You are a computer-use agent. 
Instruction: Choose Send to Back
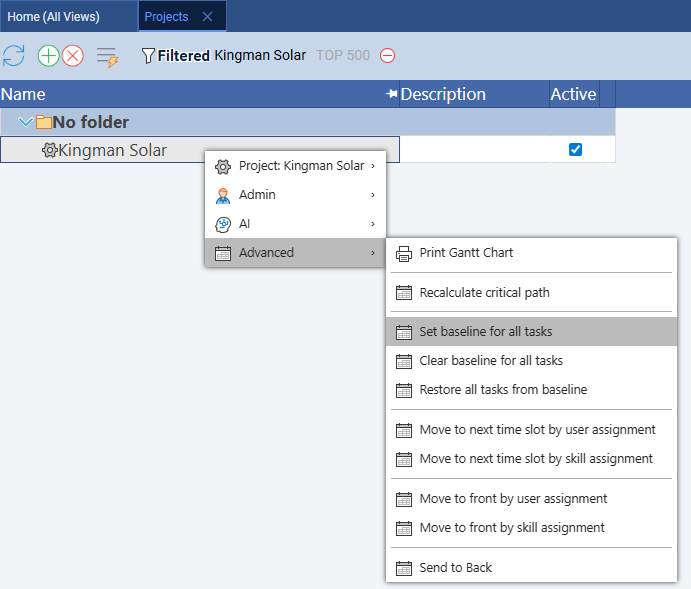point(531,567)
